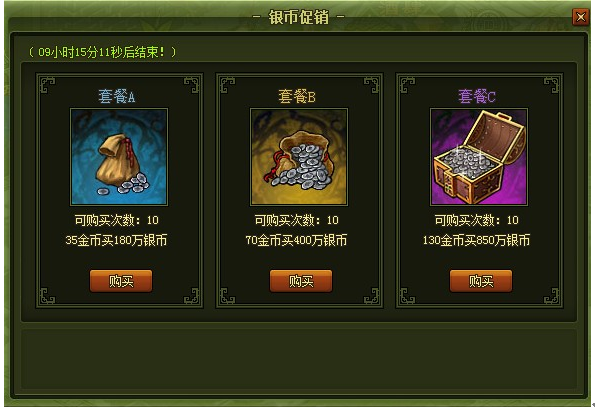Select the 套餐B title label

coord(297,96)
